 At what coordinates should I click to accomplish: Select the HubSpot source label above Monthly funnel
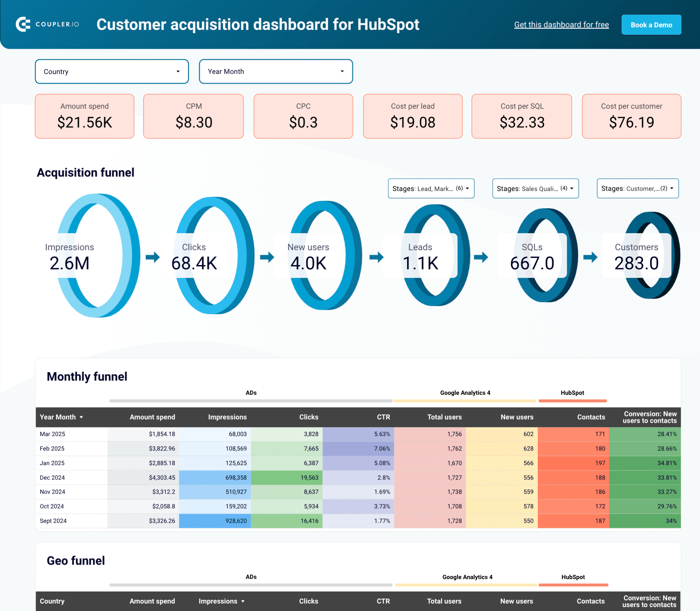[572, 393]
